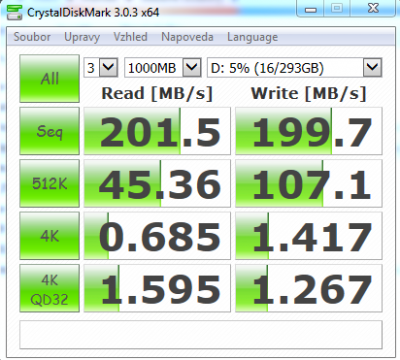This screenshot has width=400, height=360.
Task: Run all benchmarks with the All button
Action: 50,79
